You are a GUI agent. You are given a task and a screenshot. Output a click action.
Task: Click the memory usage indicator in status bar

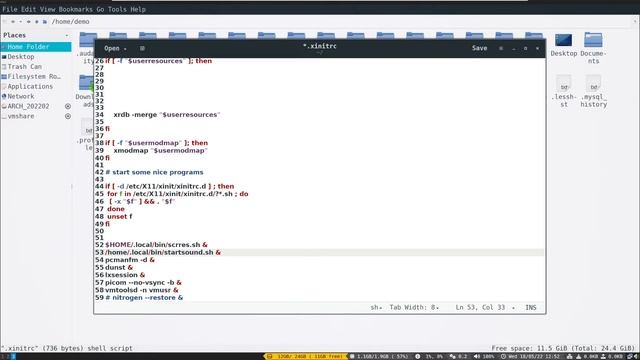click(379, 356)
